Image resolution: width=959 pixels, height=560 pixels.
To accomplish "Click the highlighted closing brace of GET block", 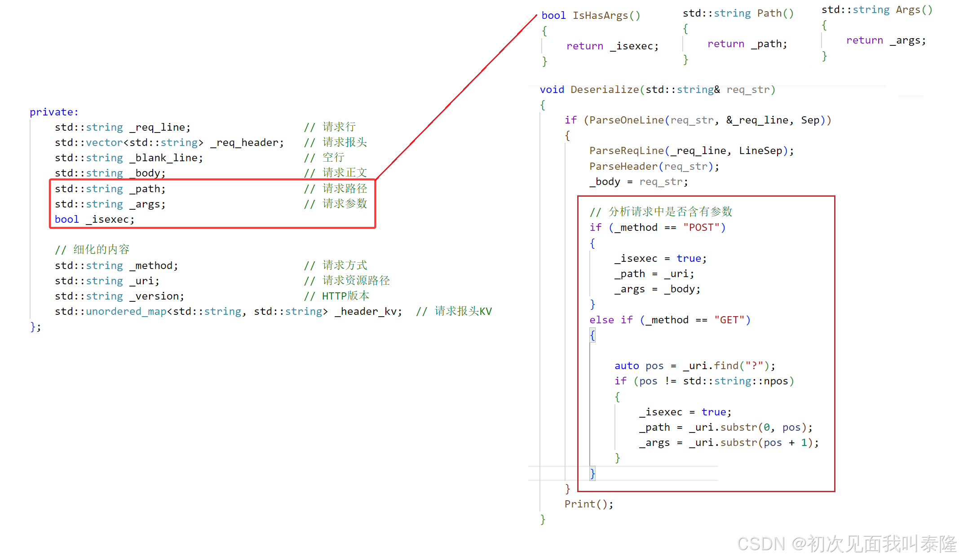I will coord(592,473).
